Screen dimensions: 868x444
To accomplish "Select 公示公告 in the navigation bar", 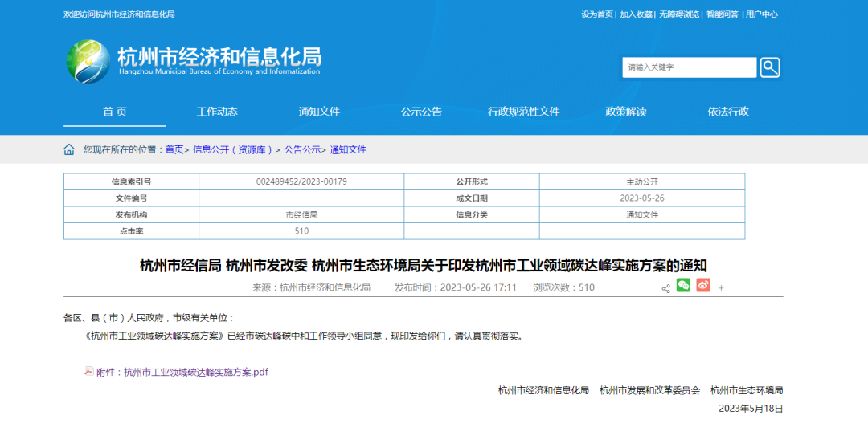I will [421, 112].
